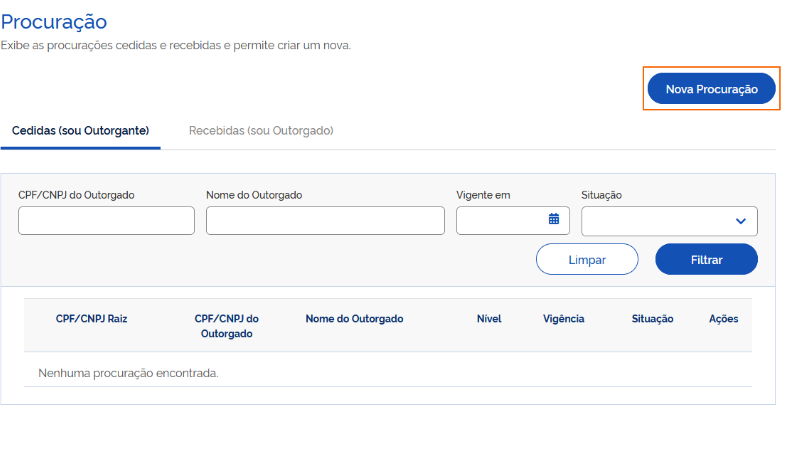Click the CPF/CNPJ do Outorgado column header

click(x=226, y=326)
